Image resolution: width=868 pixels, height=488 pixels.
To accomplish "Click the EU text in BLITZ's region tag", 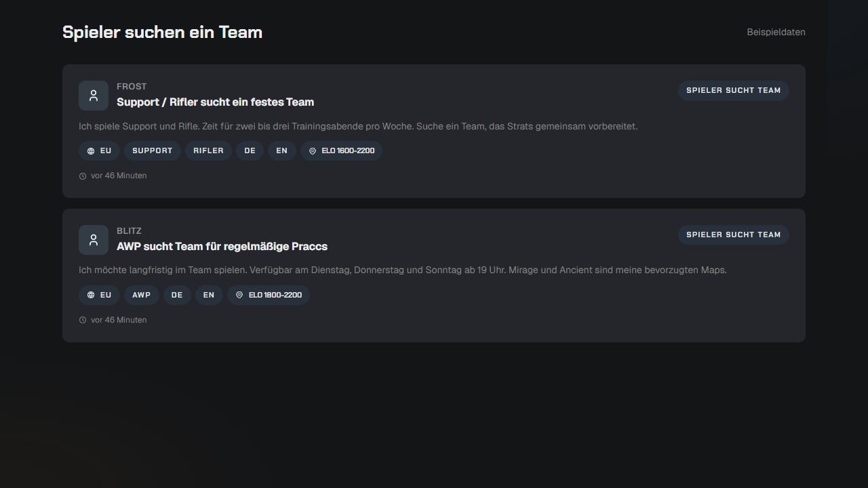I will (106, 295).
